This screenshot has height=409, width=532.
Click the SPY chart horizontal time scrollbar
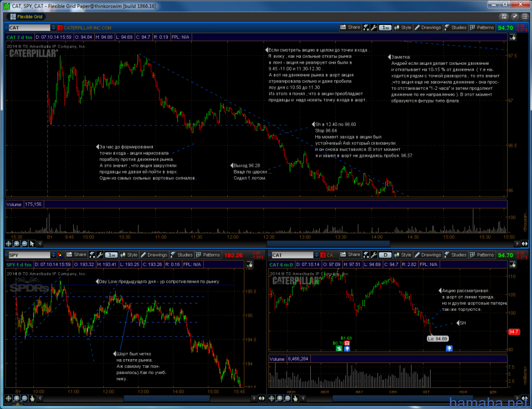(167, 398)
